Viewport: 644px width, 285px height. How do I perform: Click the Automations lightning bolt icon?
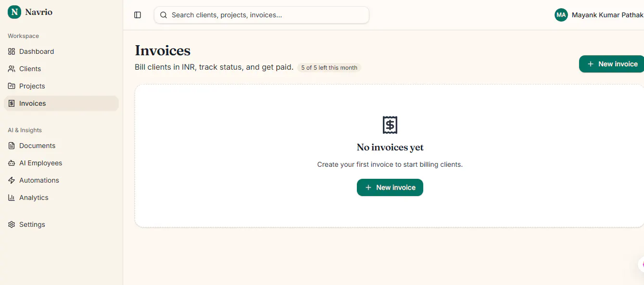point(12,180)
